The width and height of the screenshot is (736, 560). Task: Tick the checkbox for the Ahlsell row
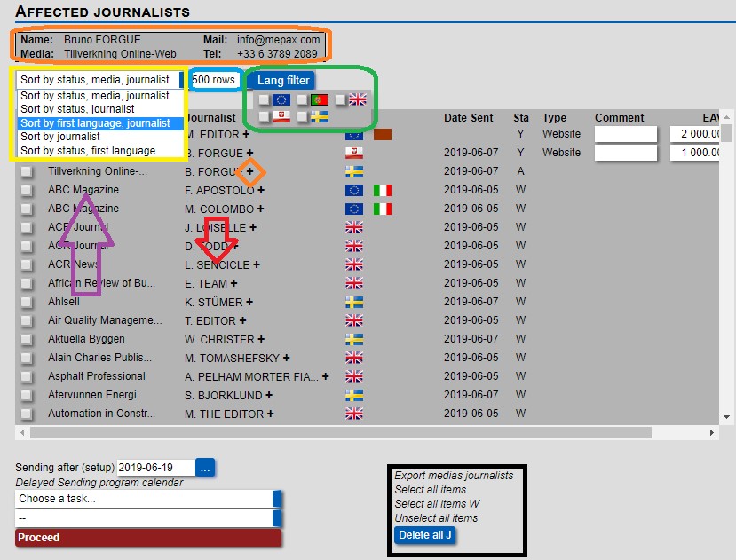tap(27, 303)
